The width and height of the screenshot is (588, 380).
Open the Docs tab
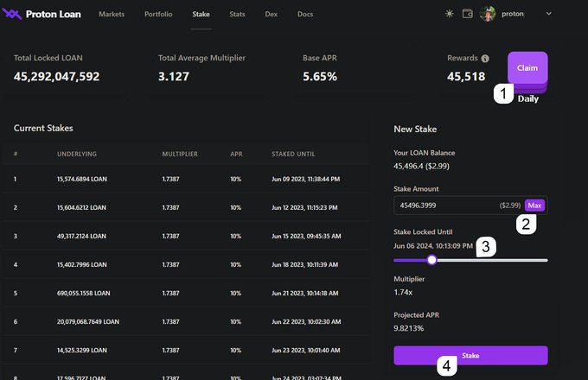305,14
